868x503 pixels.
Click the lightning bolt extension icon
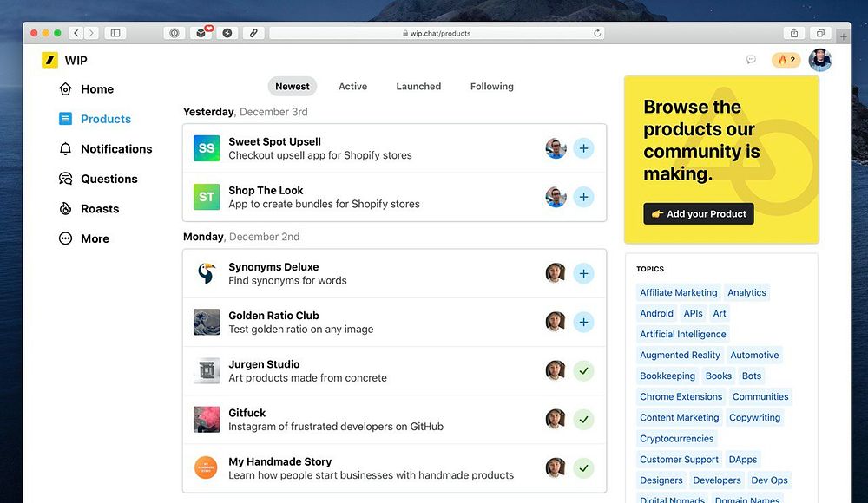coord(227,33)
